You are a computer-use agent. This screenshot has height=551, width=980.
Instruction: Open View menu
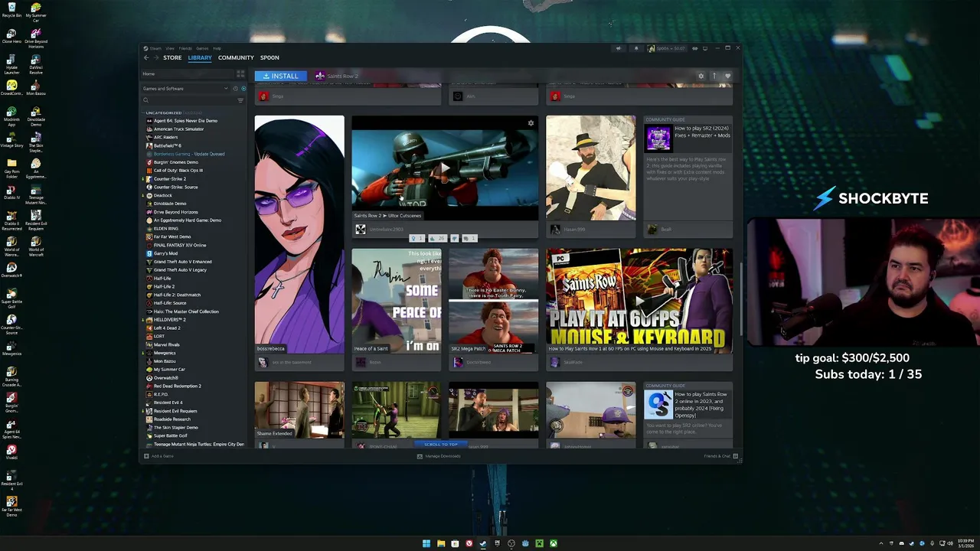coord(170,48)
